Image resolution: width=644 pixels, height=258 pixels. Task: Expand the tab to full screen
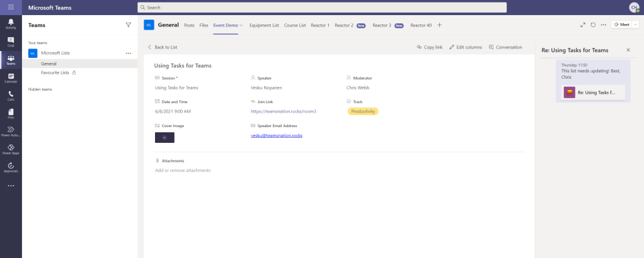pyautogui.click(x=582, y=25)
